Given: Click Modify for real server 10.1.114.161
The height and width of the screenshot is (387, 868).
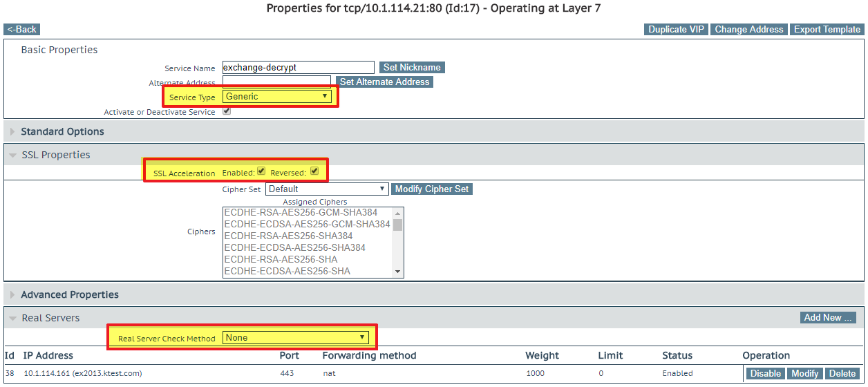Looking at the screenshot, I should click(805, 373).
